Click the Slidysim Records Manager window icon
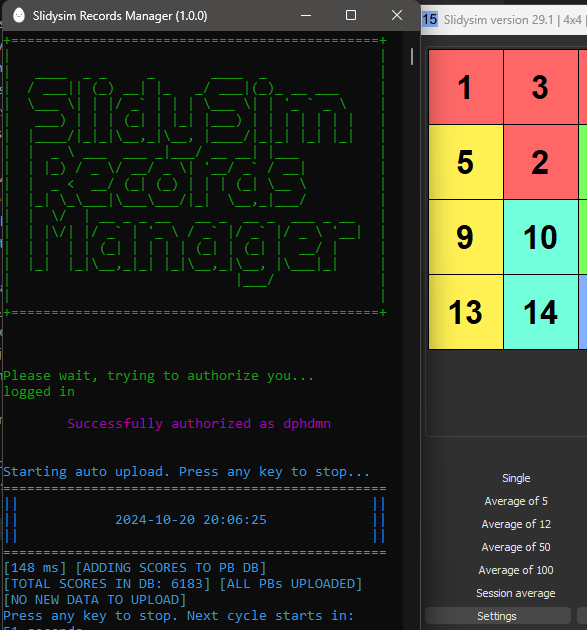587x630 pixels. (19, 16)
